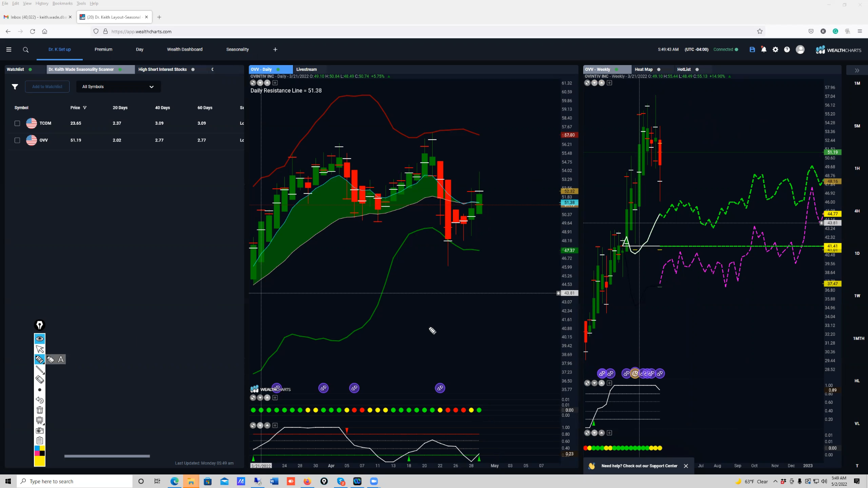Image resolution: width=868 pixels, height=488 pixels.
Task: Select the eraser annotation tool
Action: pos(40,380)
